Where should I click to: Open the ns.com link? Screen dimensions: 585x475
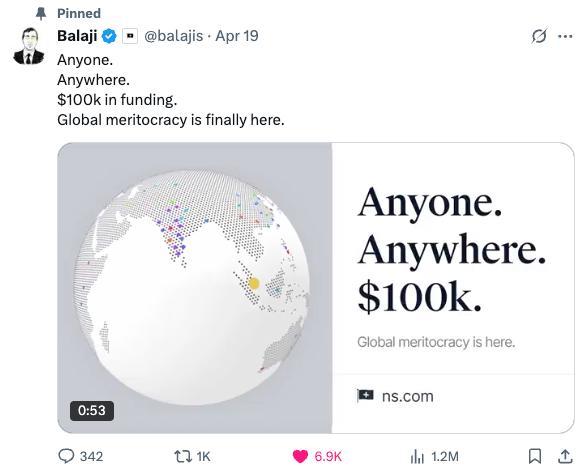point(407,396)
